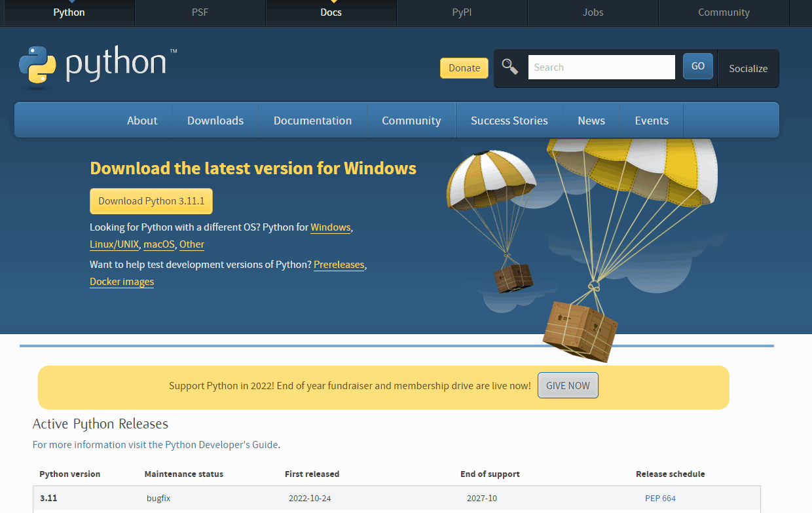812x513 pixels.
Task: Click the Maintenance status column header
Action: click(x=184, y=474)
